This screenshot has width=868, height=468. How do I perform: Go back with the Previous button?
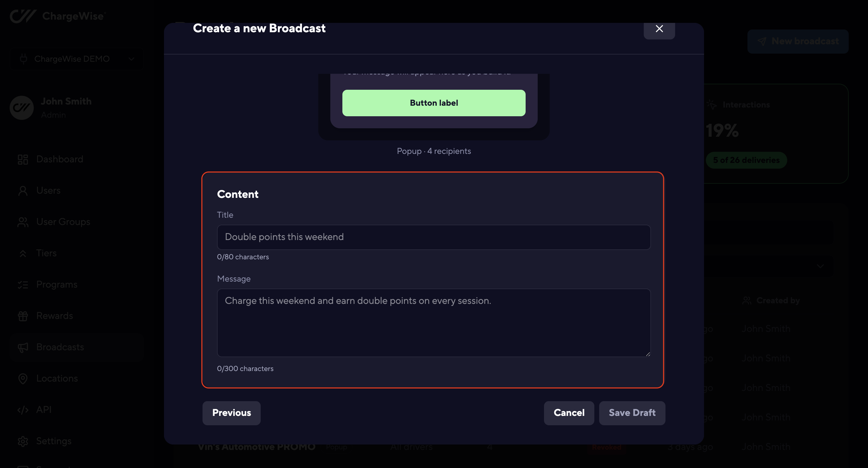coord(231,413)
